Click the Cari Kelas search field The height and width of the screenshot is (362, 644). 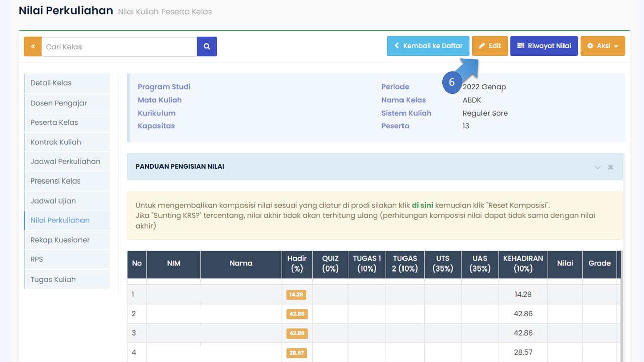coord(119,47)
